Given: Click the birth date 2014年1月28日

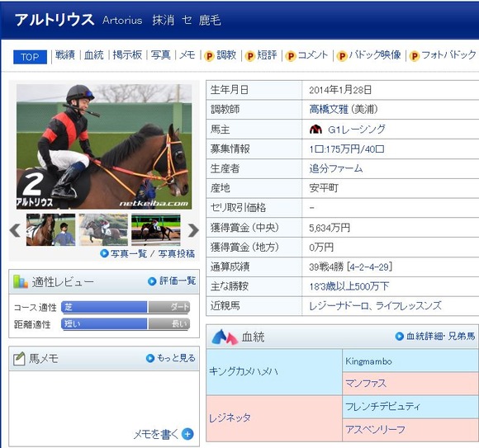Looking at the screenshot, I should (x=340, y=90).
